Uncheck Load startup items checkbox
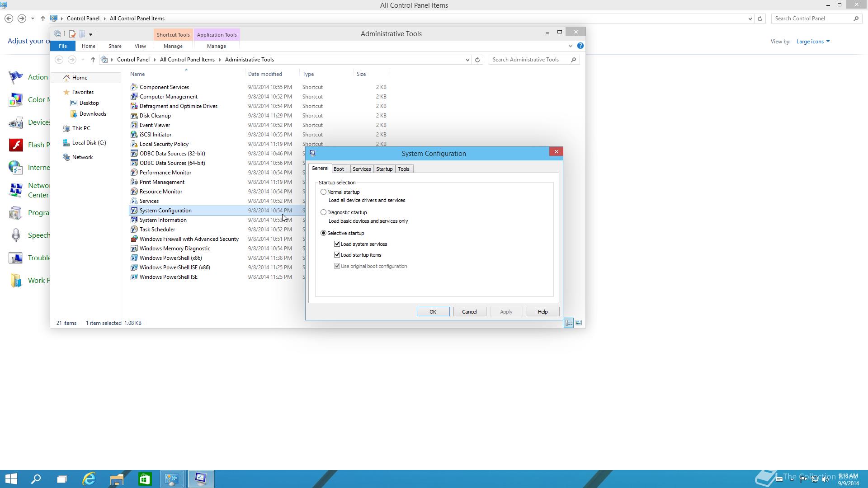This screenshot has width=868, height=488. [337, 255]
